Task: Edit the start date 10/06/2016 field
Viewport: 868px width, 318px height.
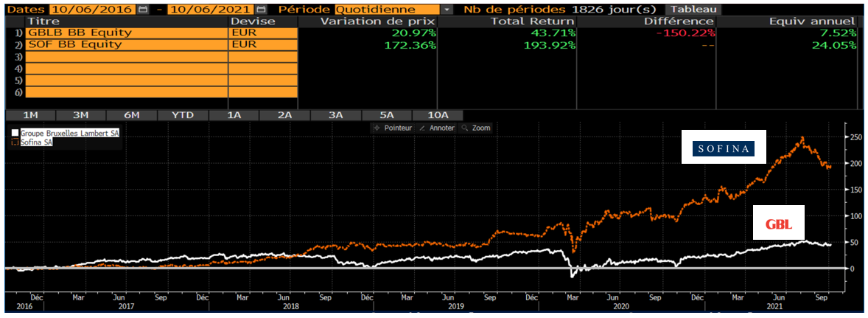Action: (92, 10)
